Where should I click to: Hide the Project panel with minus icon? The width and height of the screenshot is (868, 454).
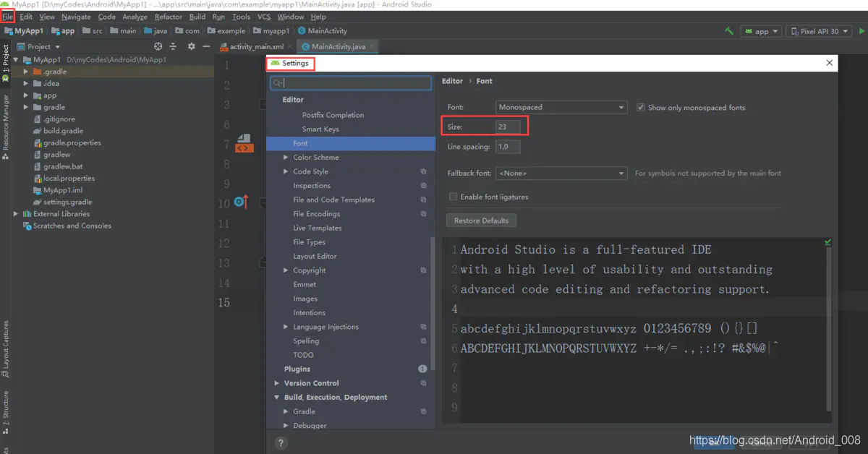(x=207, y=46)
